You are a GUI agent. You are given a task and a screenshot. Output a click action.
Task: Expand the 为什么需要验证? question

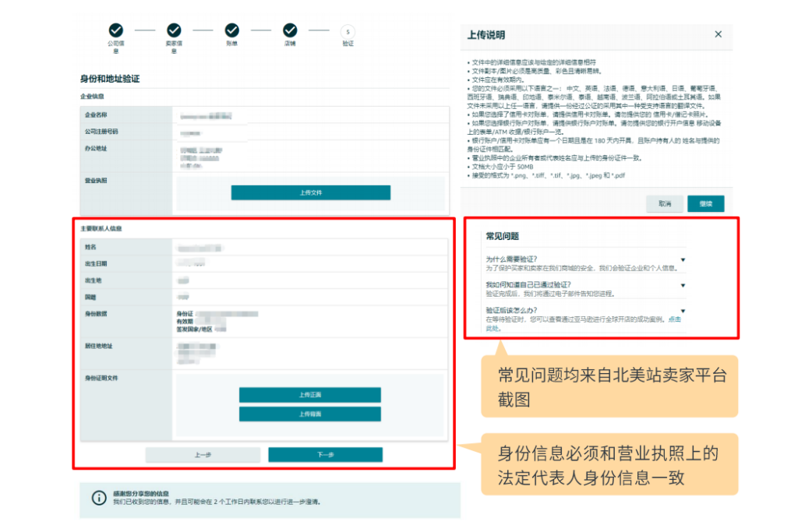pos(683,259)
